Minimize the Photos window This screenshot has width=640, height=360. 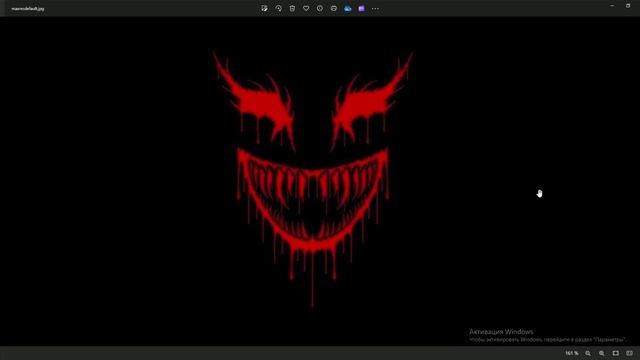tap(612, 6)
